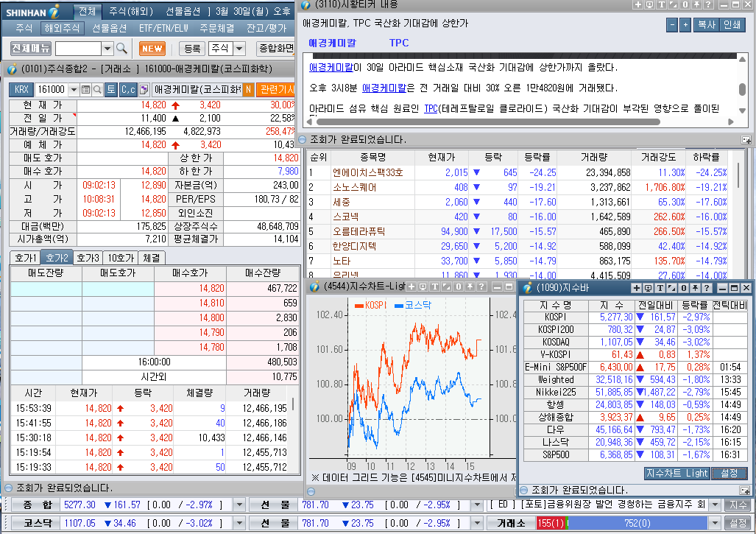Click the orange N icon beside stock name
This screenshot has width=756, height=534.
tap(248, 89)
